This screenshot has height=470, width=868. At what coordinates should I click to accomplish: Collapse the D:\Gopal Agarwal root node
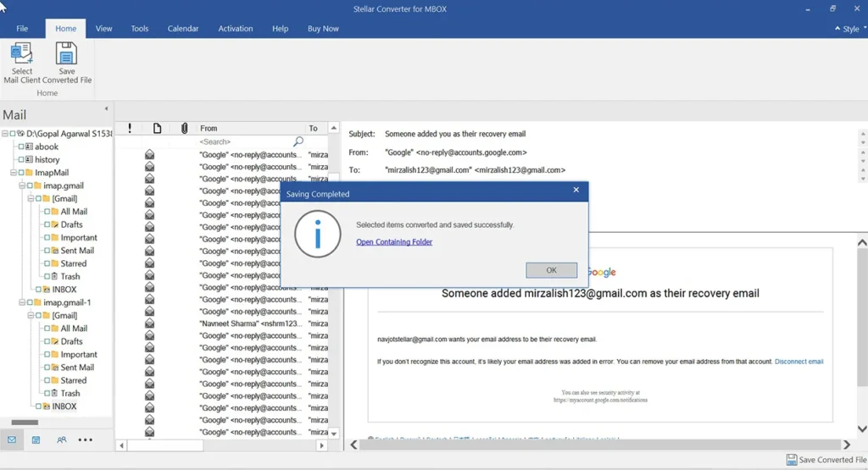pyautogui.click(x=5, y=133)
